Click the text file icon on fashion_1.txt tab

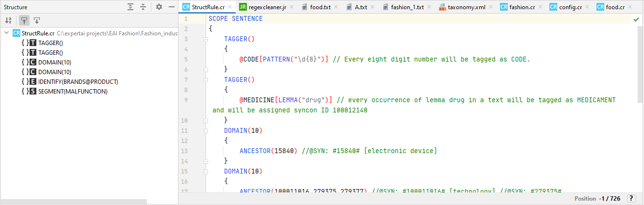[x=386, y=7]
